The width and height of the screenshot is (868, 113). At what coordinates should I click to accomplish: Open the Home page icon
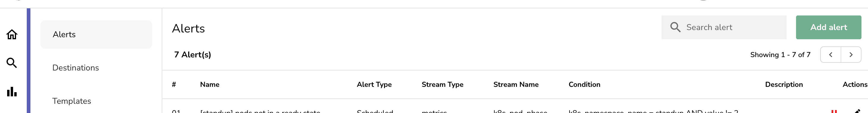(12, 34)
